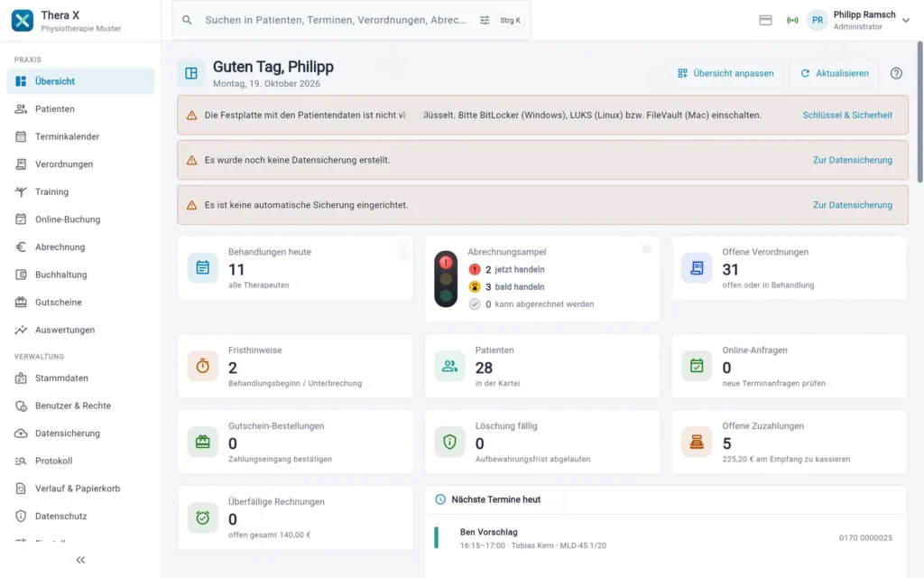The height and width of the screenshot is (578, 924).
Task: Click the card icon in the top bar
Action: click(x=765, y=20)
